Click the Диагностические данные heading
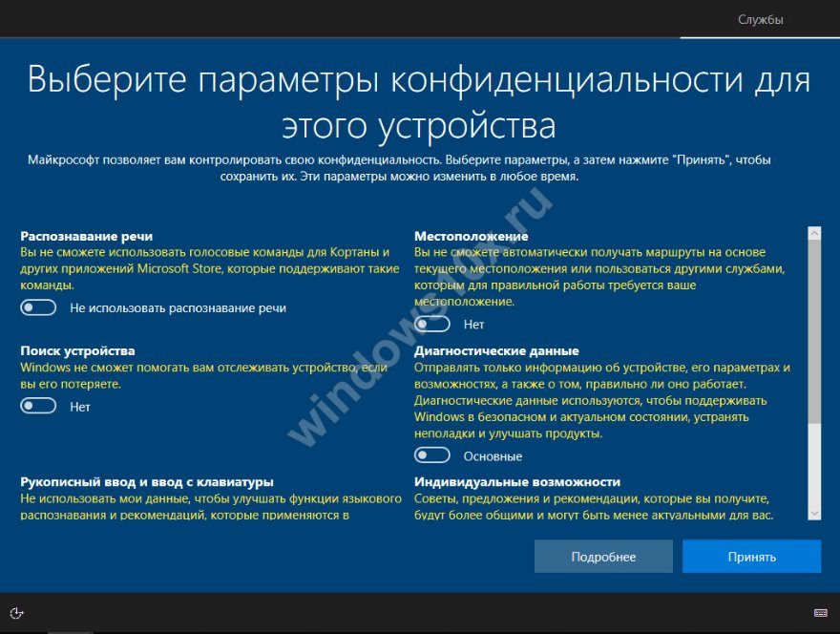840x634 pixels. 496,350
